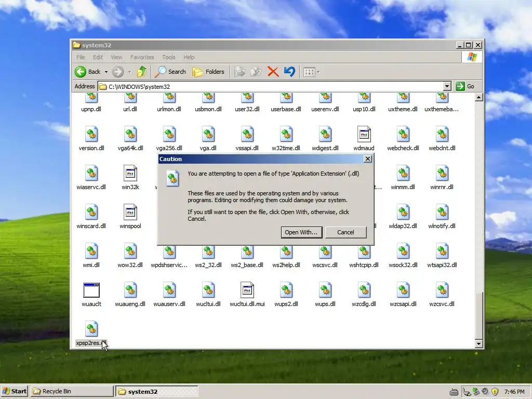The image size is (532, 399).
Task: Go up one folder level icon
Action: [x=142, y=72]
